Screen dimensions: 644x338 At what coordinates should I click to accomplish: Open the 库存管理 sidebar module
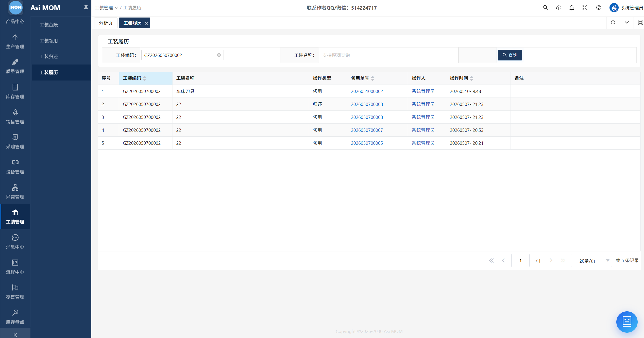[x=15, y=92]
